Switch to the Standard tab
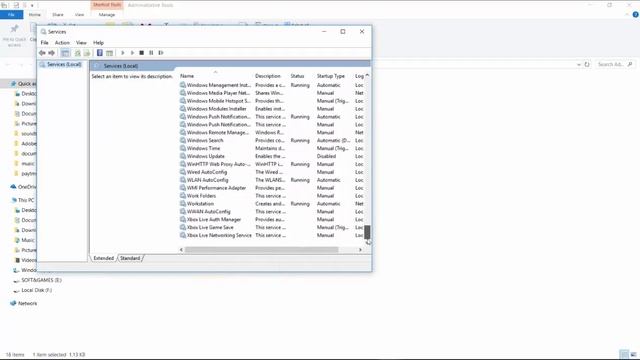The width and height of the screenshot is (640, 360). click(130, 258)
